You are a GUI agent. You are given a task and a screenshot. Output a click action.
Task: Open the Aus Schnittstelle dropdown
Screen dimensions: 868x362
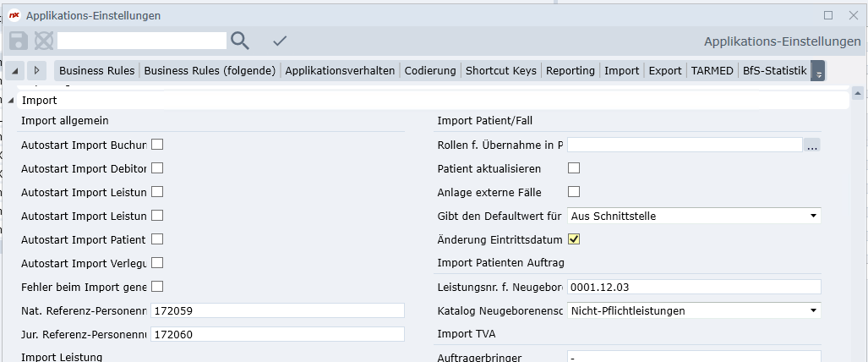pos(813,216)
